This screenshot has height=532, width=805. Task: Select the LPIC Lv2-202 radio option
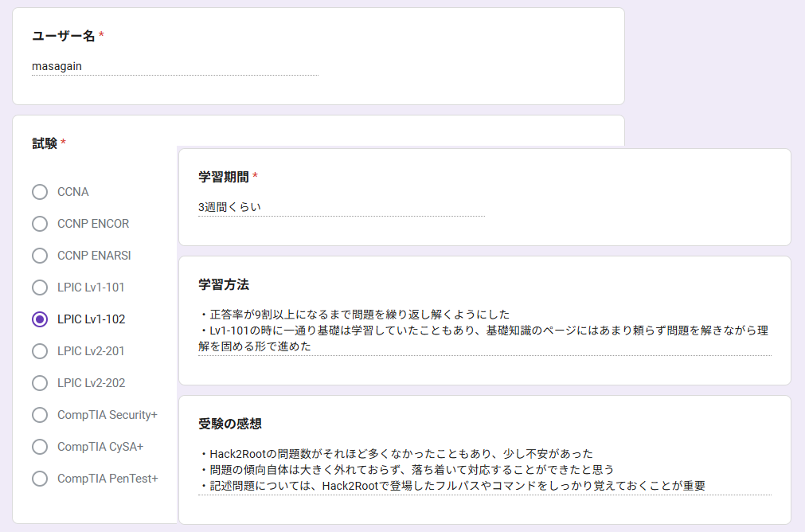coord(40,383)
